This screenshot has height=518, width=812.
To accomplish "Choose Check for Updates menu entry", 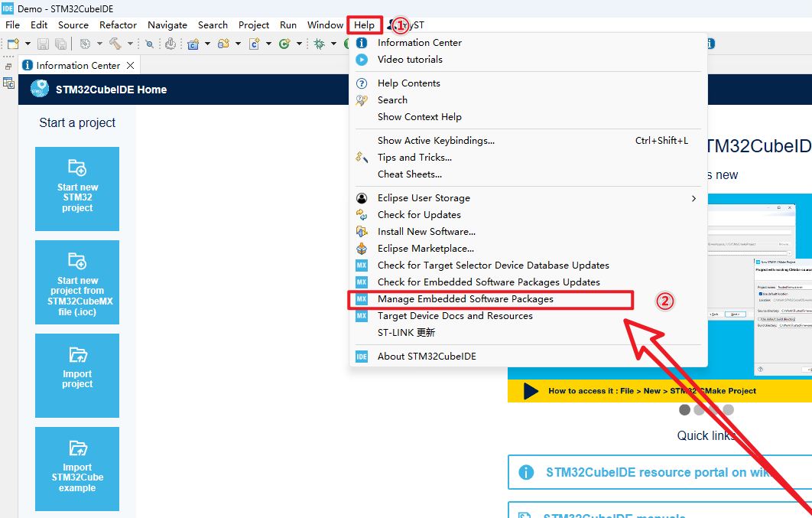I will coord(528,215).
